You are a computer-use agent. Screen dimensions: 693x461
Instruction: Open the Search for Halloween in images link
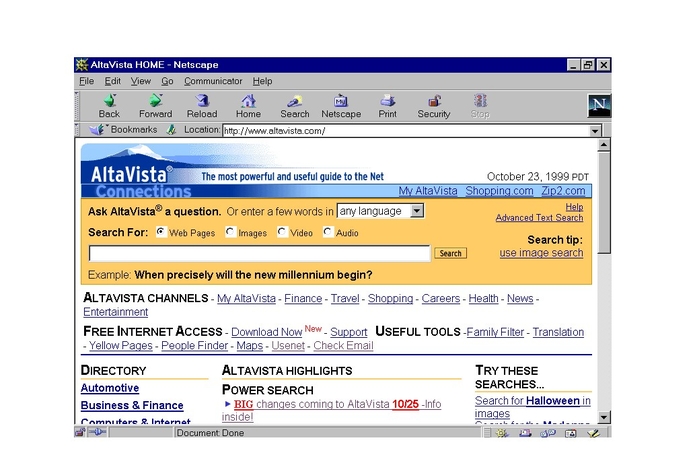click(x=533, y=407)
